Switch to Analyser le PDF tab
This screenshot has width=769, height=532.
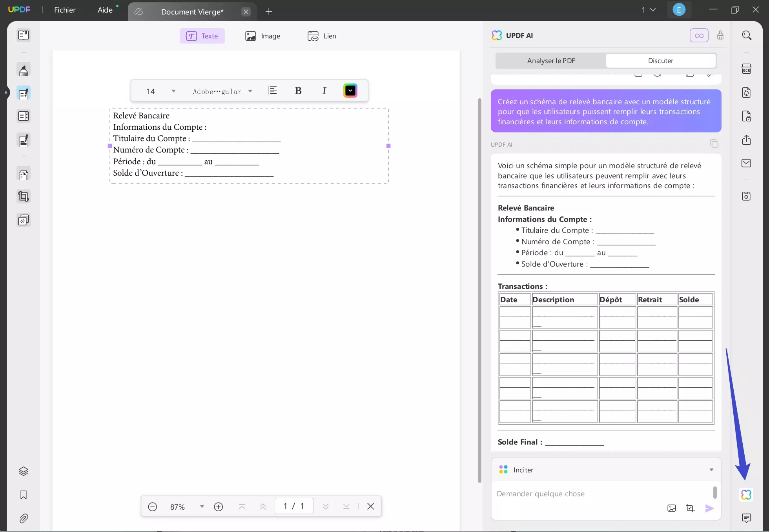coord(551,61)
